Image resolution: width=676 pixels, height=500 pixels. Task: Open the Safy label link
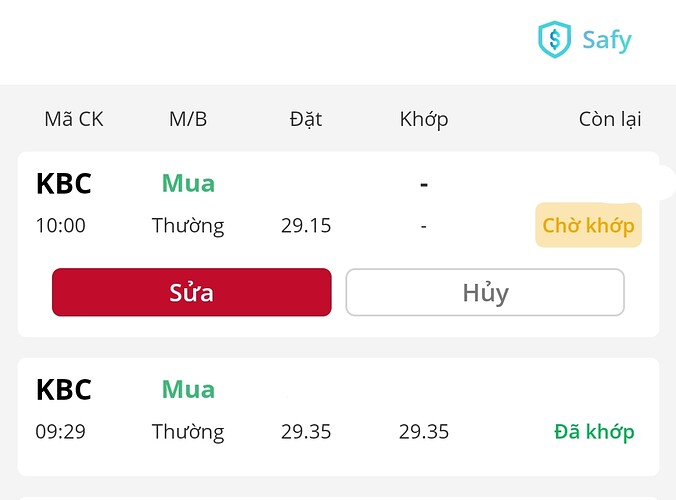607,40
